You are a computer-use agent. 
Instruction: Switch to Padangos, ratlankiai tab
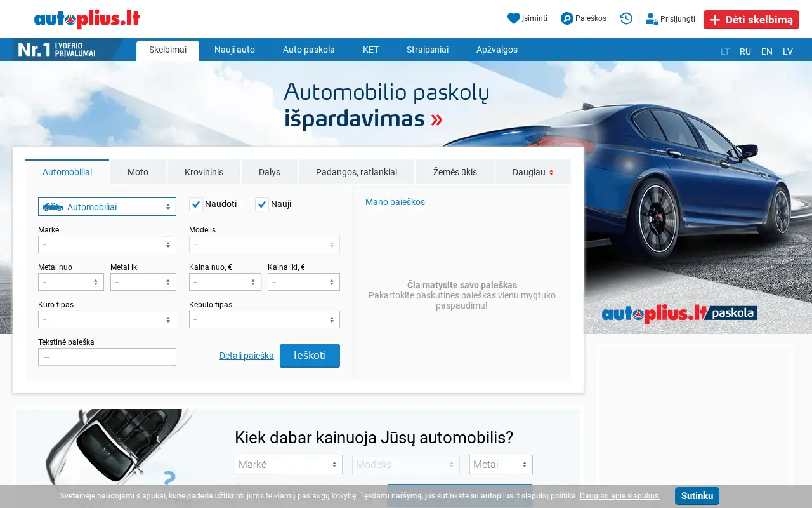coord(357,172)
